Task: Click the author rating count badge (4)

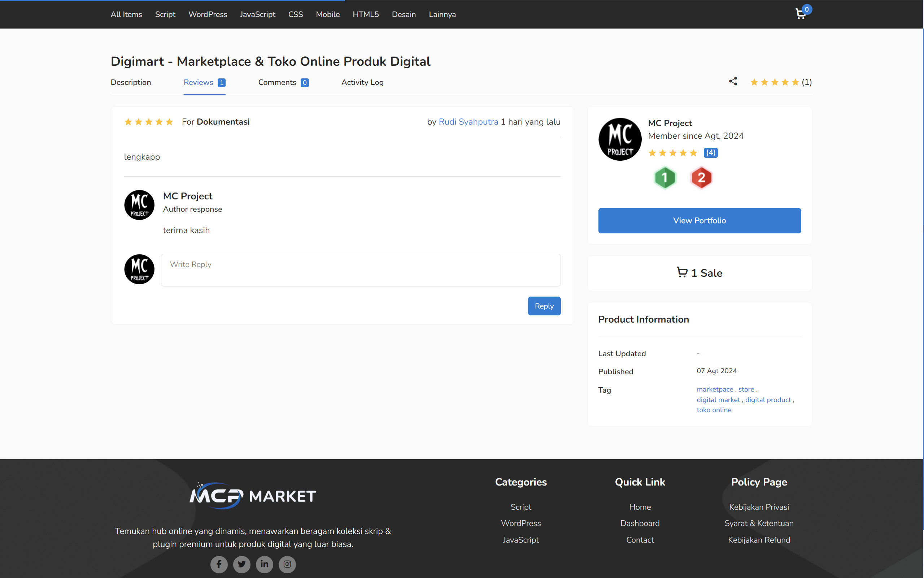Action: pyautogui.click(x=711, y=153)
